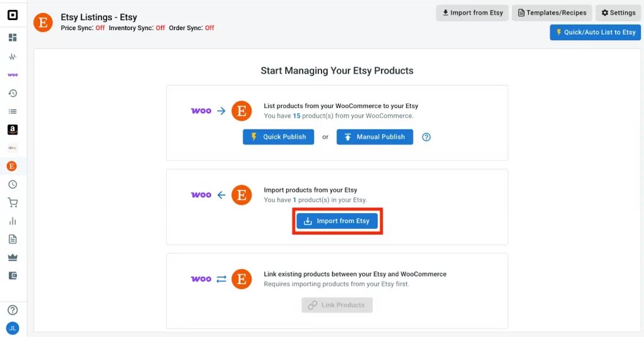Click the Order Sync Off status
644x337 pixels.
point(209,28)
